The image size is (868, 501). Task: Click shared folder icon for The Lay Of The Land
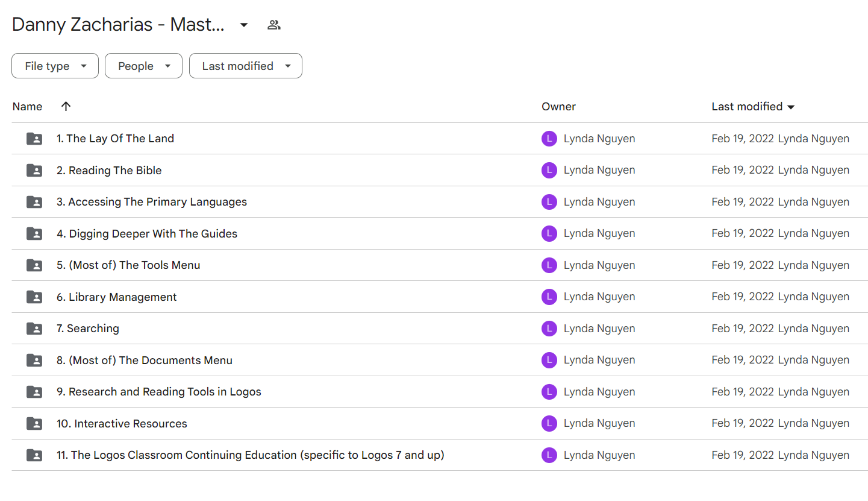pos(34,139)
